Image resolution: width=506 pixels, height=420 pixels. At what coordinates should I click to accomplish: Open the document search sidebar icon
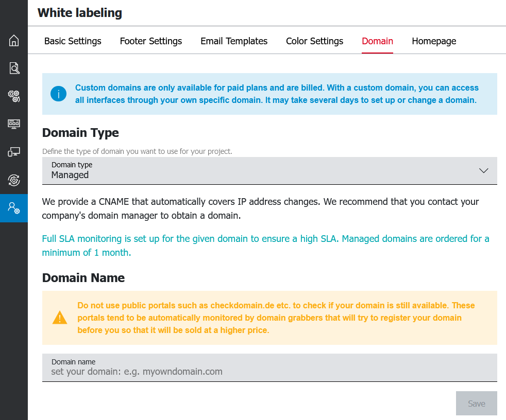tap(14, 68)
